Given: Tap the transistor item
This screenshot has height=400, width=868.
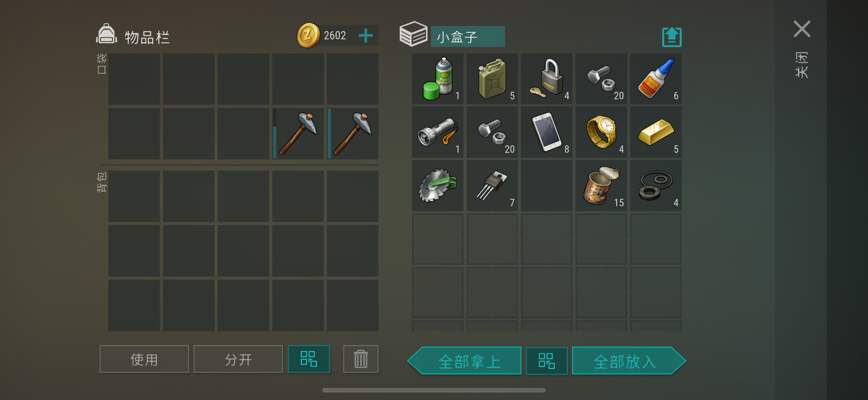Looking at the screenshot, I should coord(492,185).
